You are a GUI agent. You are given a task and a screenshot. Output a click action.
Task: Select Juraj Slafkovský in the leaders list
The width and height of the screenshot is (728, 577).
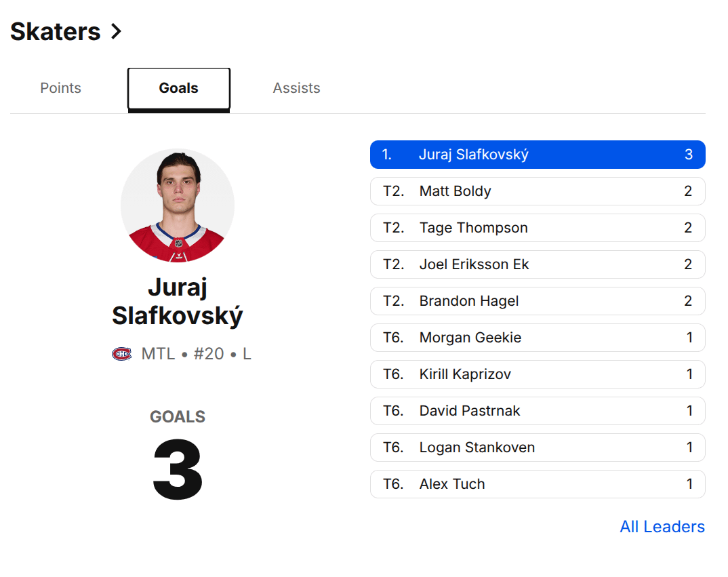[x=538, y=155]
